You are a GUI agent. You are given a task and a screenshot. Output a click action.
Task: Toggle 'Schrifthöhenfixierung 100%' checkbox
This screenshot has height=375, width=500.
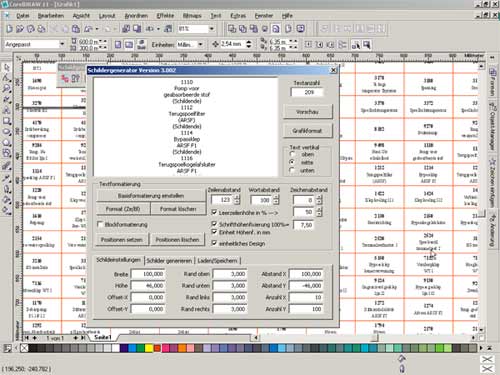[x=214, y=224]
